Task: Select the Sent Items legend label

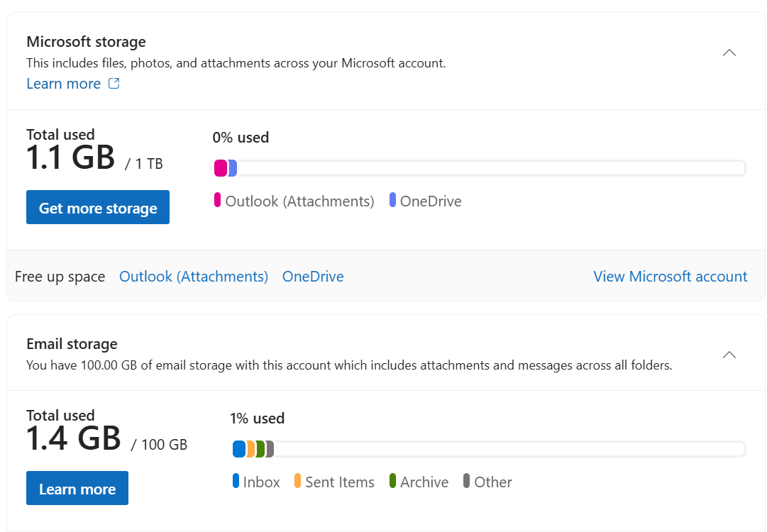Action: tap(340, 482)
